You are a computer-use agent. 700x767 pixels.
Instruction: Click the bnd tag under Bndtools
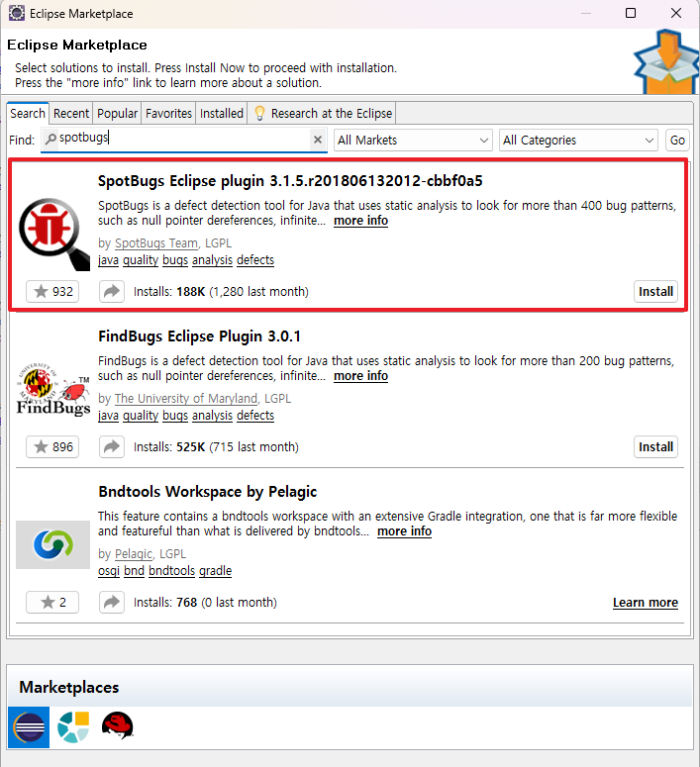(134, 571)
